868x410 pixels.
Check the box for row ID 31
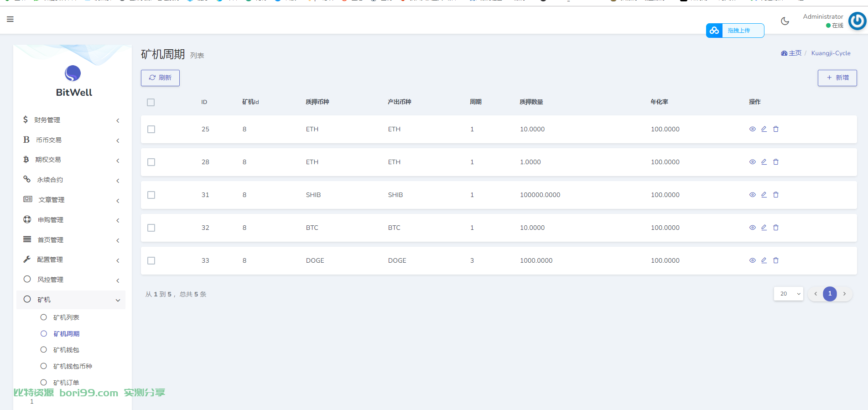tap(151, 195)
